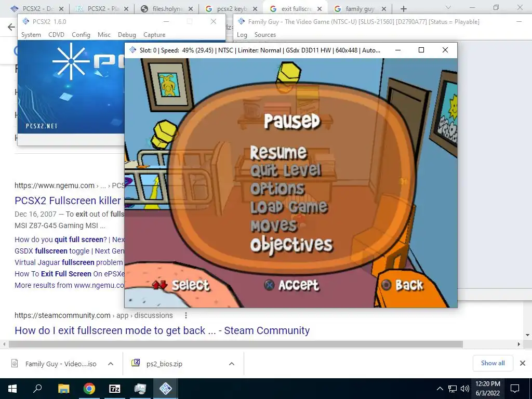This screenshot has width=532, height=399.
Task: Click the red arrows Select icon
Action: click(x=159, y=285)
